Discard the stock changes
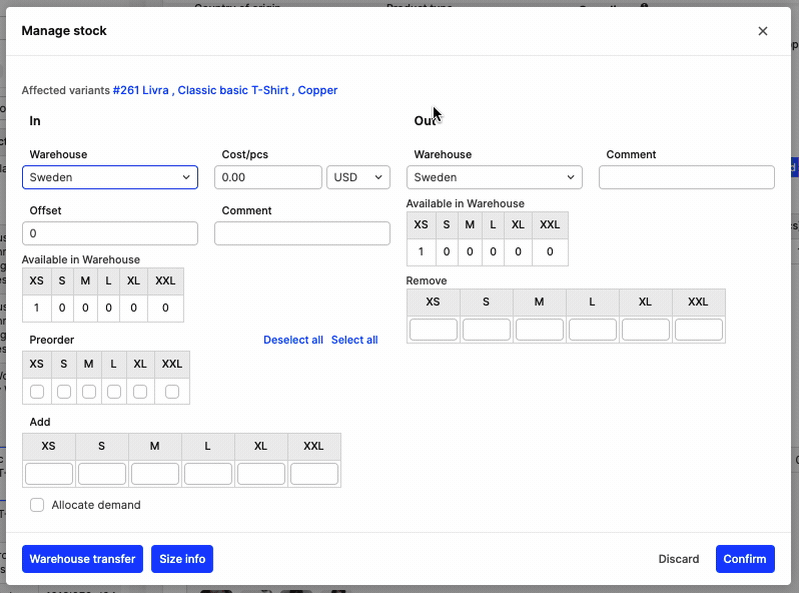Image resolution: width=799 pixels, height=593 pixels. (679, 559)
